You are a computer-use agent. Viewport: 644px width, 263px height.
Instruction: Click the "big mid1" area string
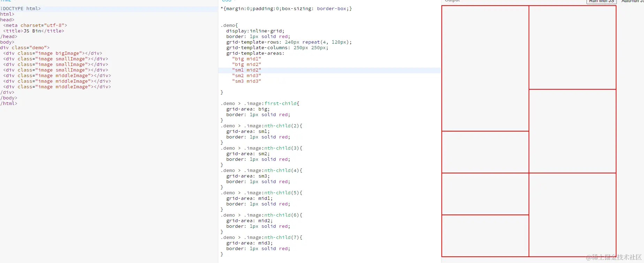(x=247, y=59)
